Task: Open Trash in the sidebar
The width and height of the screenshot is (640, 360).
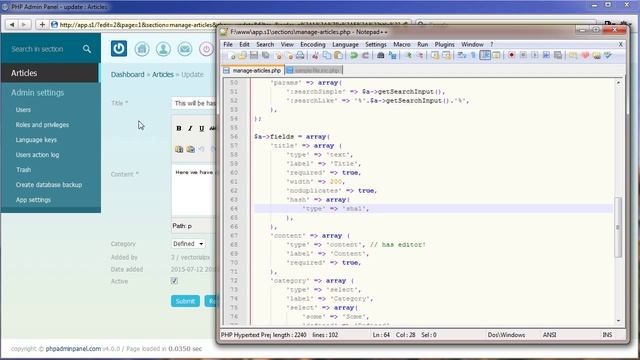Action: 23,169
